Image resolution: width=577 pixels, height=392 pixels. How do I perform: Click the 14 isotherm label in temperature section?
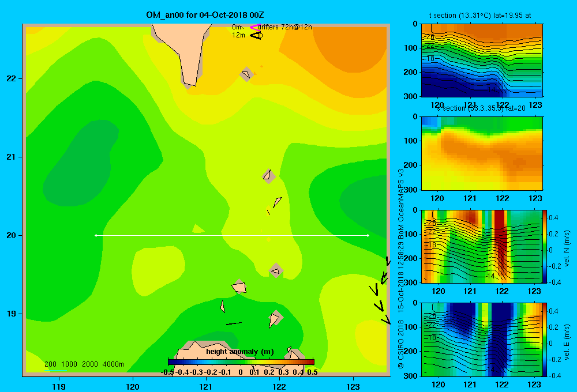(x=491, y=89)
